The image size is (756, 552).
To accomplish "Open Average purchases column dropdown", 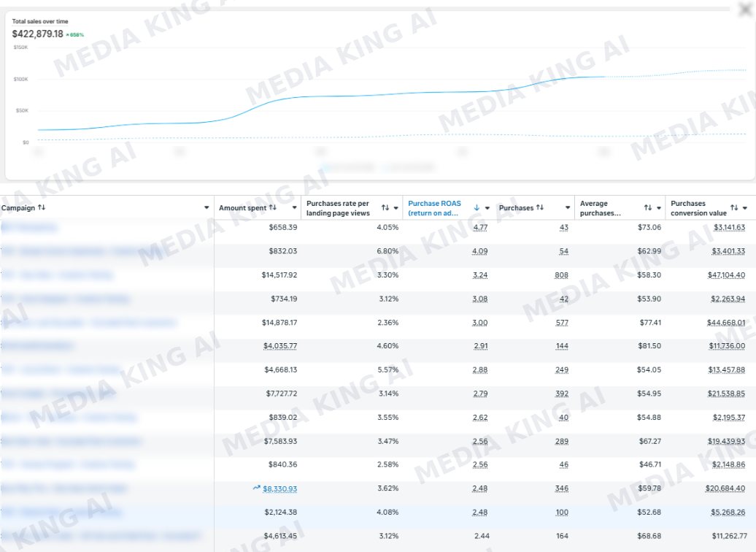I will click(659, 208).
